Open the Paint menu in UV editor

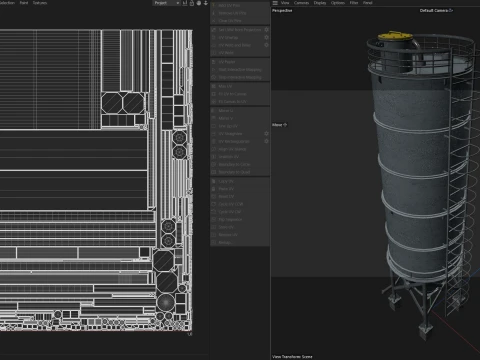coord(24,3)
